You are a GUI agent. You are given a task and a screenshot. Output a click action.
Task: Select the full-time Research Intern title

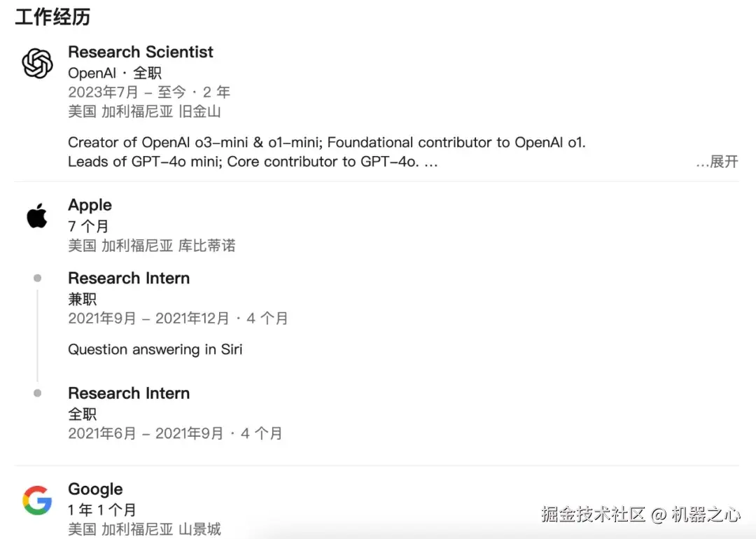pos(129,393)
